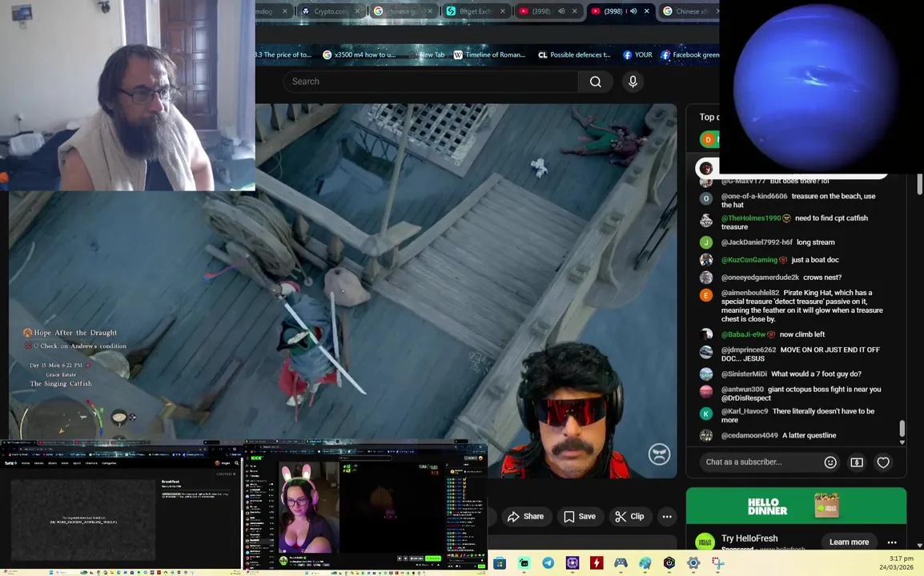Image resolution: width=924 pixels, height=576 pixels.
Task: Switch to the 'Chinese x' Google tab
Action: pos(689,11)
